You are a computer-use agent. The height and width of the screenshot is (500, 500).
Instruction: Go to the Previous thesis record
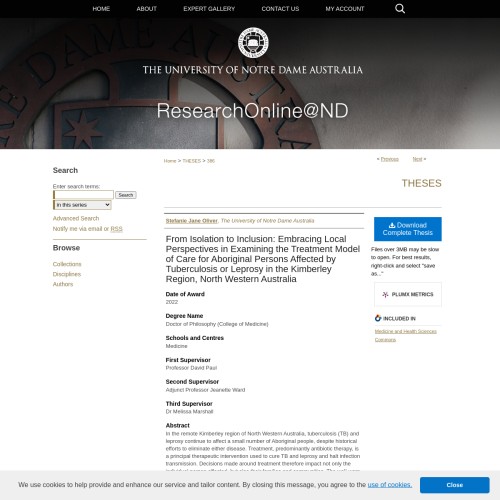click(390, 159)
